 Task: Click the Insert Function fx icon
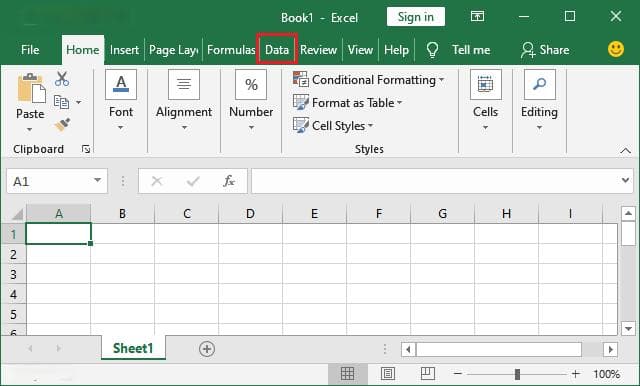(229, 181)
